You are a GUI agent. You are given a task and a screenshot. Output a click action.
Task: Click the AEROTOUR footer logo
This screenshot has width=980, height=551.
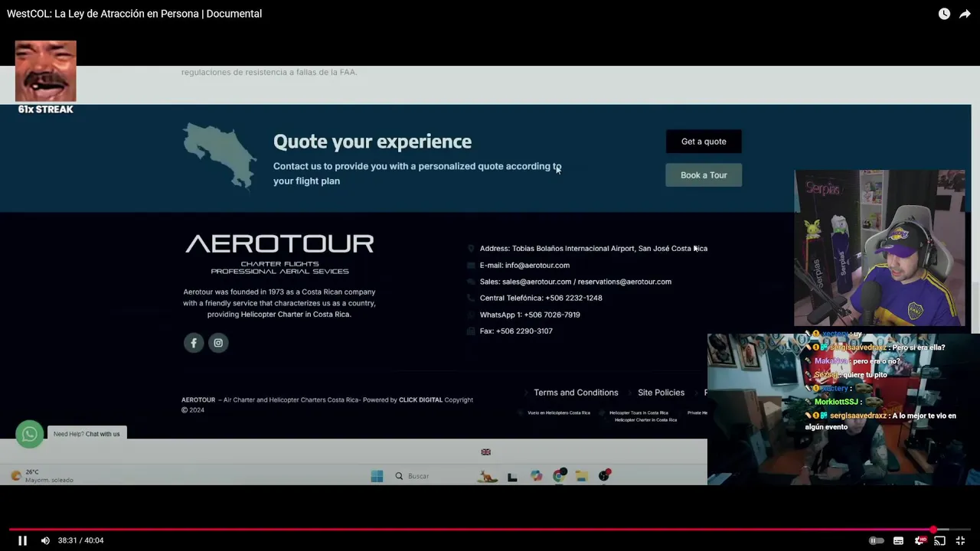(x=279, y=254)
